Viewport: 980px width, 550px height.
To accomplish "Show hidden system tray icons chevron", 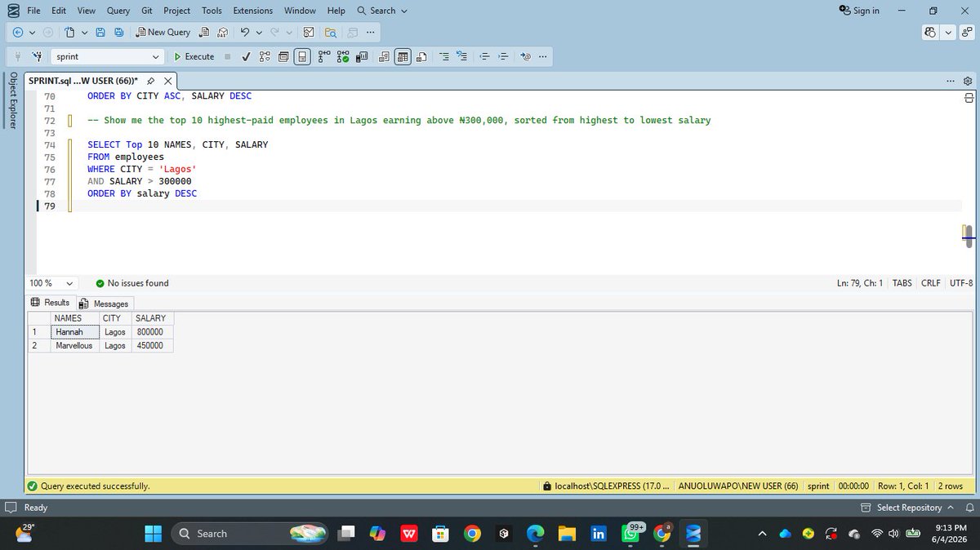I will 762,534.
